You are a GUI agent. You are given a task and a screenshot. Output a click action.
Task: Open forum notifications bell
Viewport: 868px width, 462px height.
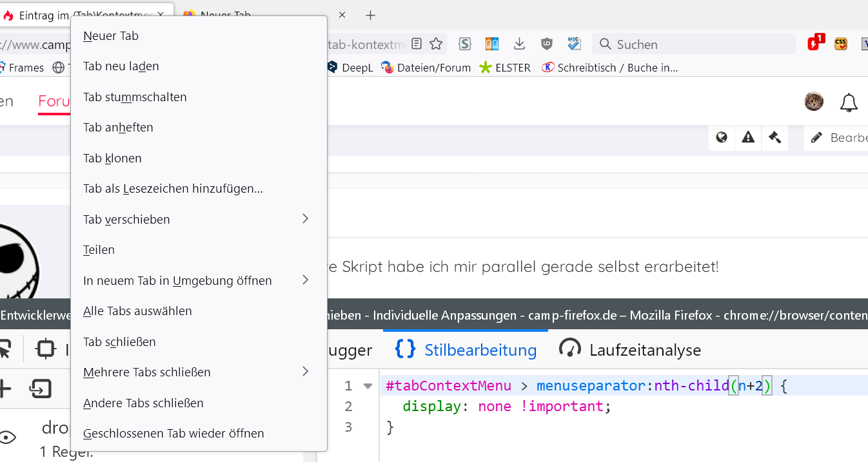coord(849,102)
